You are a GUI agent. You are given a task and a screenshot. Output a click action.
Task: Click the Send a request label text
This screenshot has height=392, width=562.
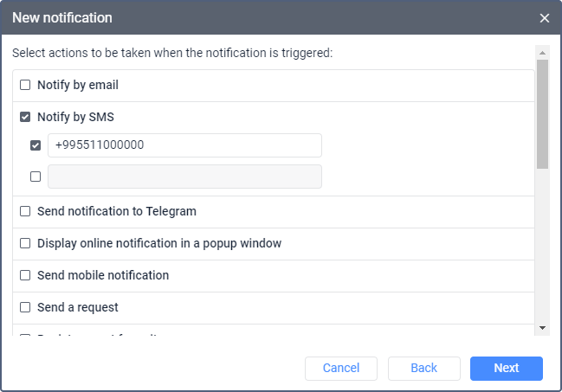point(78,307)
